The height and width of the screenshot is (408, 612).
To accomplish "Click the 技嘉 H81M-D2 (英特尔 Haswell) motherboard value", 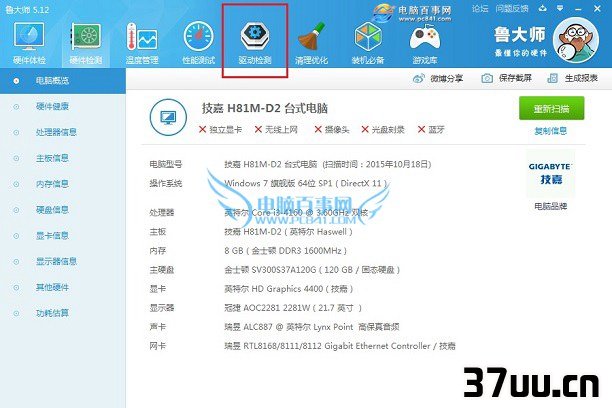I will [x=288, y=232].
